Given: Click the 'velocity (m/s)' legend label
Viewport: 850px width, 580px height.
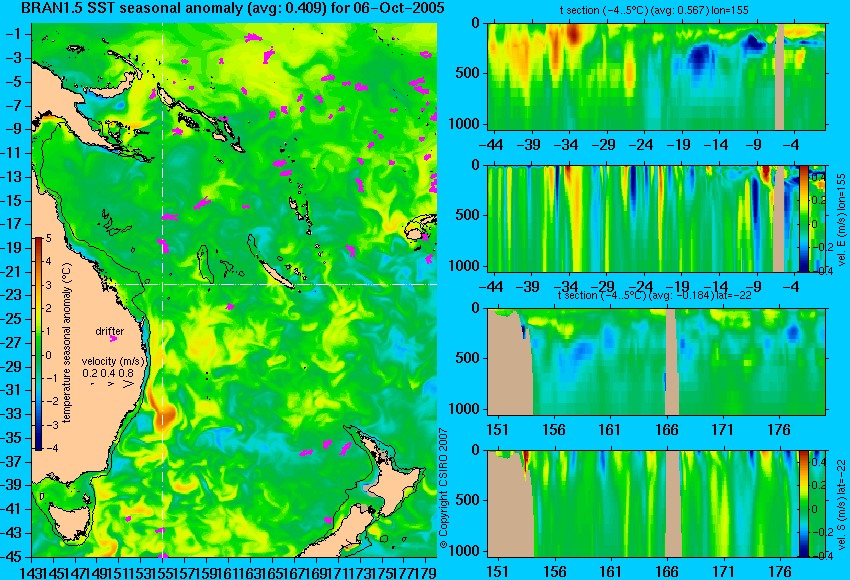Looking at the screenshot, I should [x=113, y=361].
